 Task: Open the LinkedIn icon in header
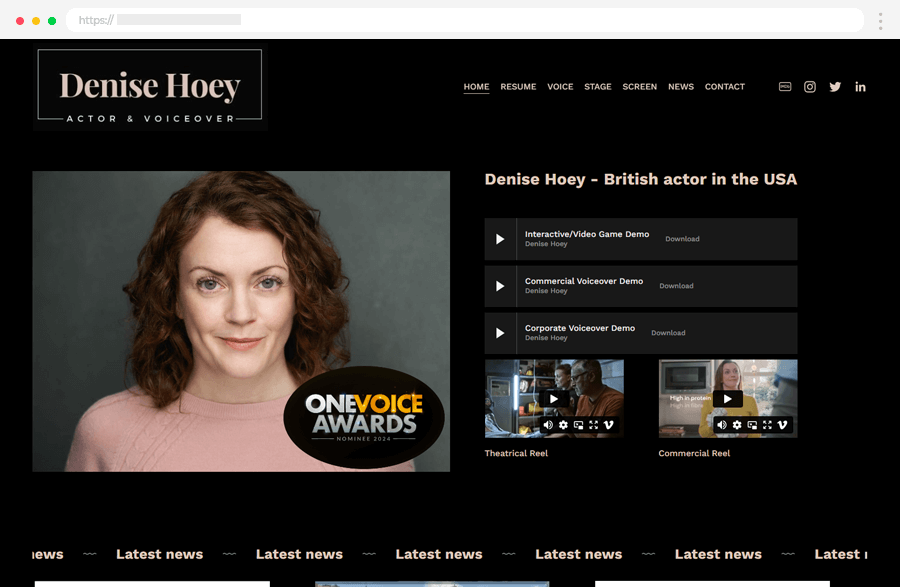(860, 87)
